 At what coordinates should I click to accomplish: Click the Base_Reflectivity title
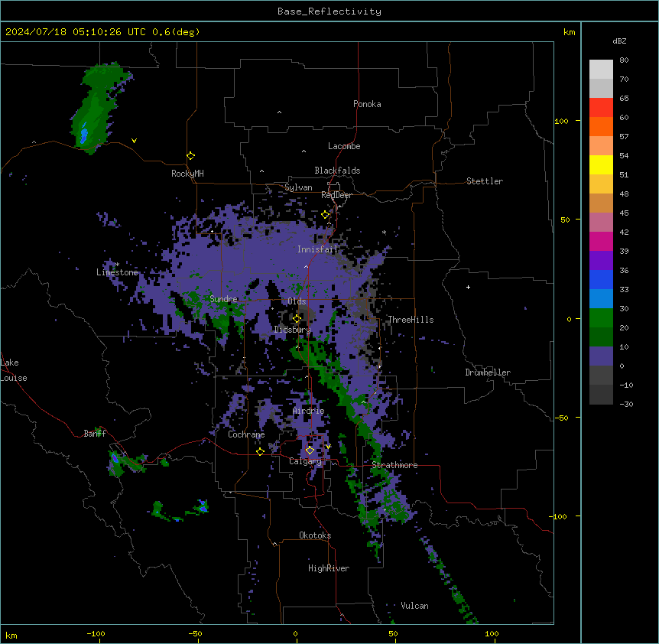coord(329,11)
